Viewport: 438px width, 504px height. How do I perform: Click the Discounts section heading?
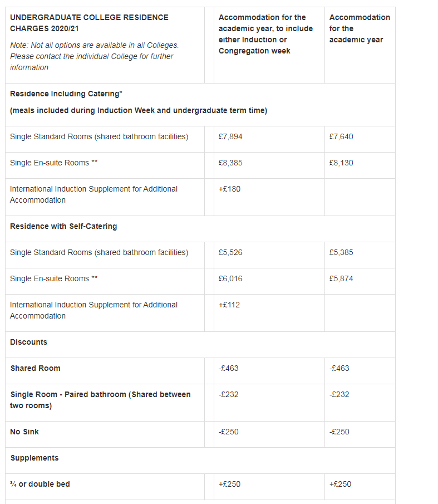coord(28,342)
